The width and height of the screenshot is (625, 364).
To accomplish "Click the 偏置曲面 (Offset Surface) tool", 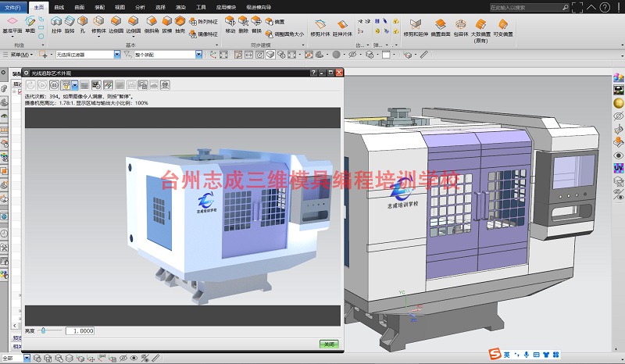I will coord(441,28).
